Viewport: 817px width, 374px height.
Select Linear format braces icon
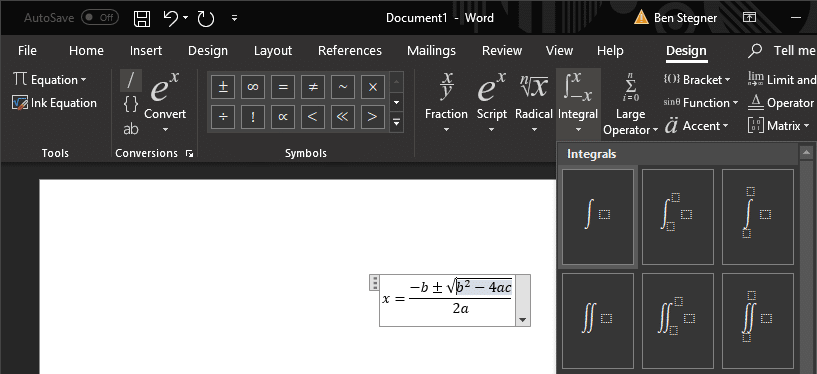pos(131,104)
